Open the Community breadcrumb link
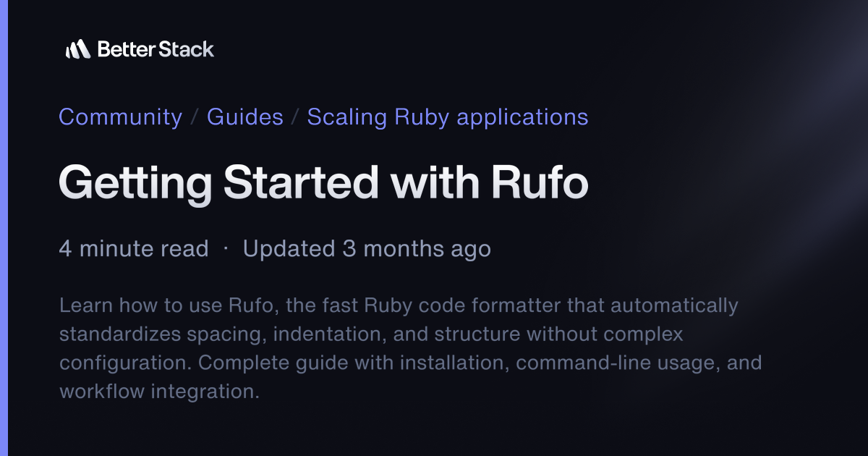This screenshot has height=456, width=868. click(x=120, y=117)
